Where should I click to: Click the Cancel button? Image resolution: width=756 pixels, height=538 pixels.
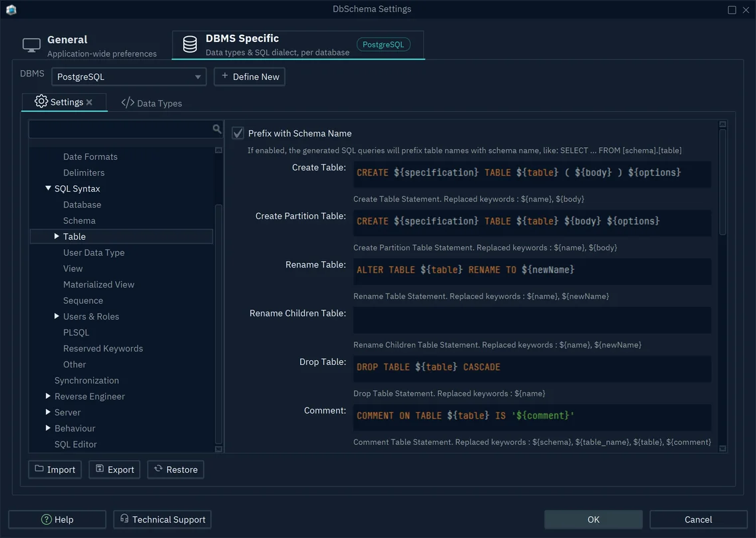pos(698,519)
